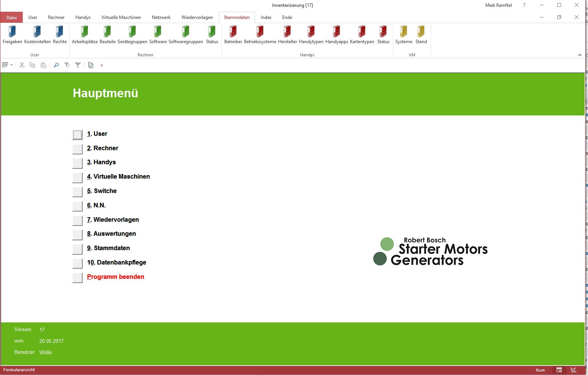Switch to the Wiedervorlagen ribbon tab
The width and height of the screenshot is (588, 375).
tap(197, 17)
